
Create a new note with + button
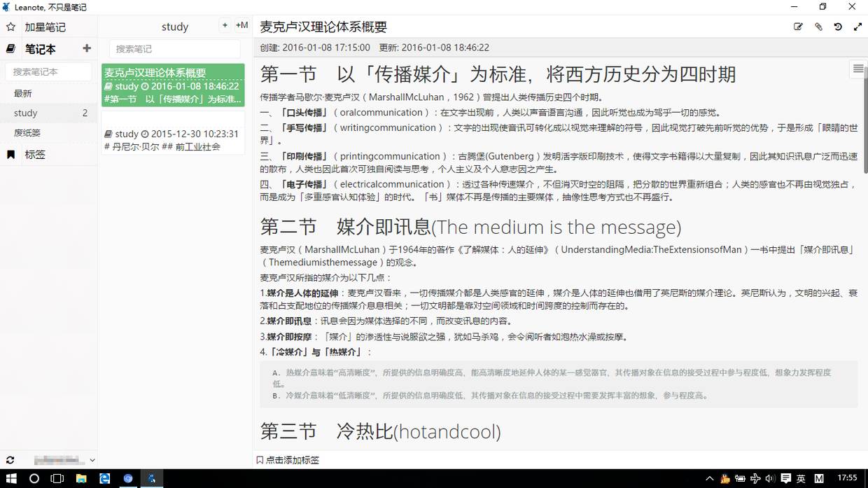[225, 25]
